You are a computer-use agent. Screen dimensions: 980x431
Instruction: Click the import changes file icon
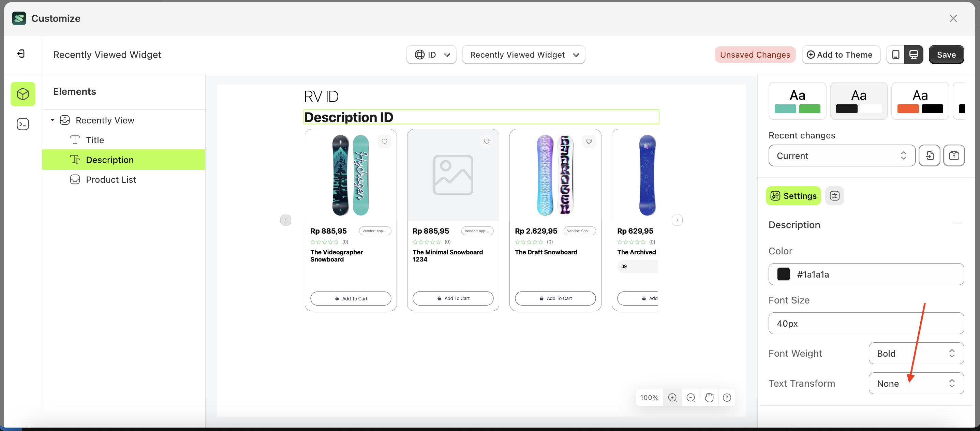930,155
